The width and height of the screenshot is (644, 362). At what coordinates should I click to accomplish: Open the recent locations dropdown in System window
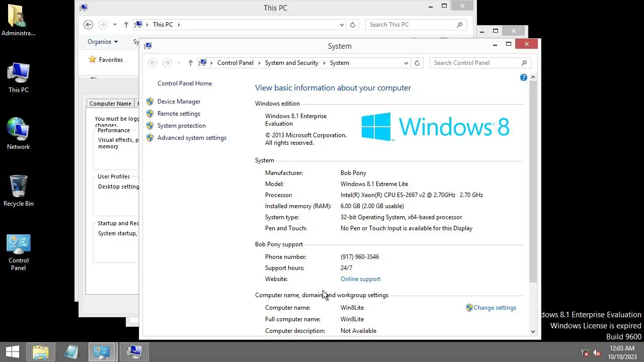tap(179, 63)
